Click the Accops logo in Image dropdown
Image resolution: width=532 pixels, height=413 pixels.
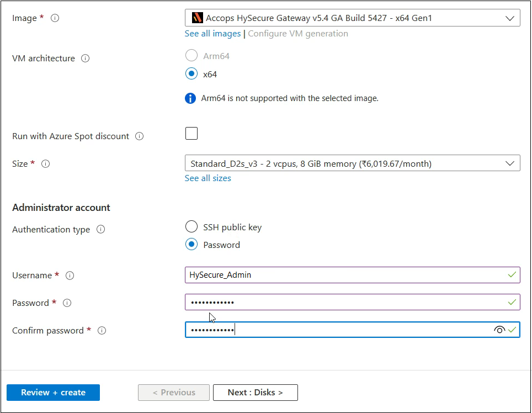[x=197, y=18]
